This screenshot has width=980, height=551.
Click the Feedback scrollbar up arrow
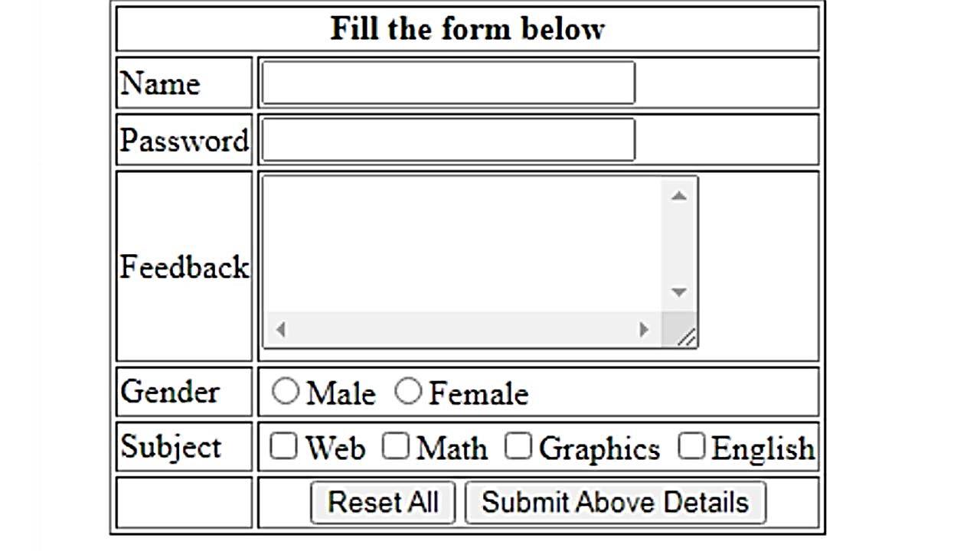coord(678,196)
